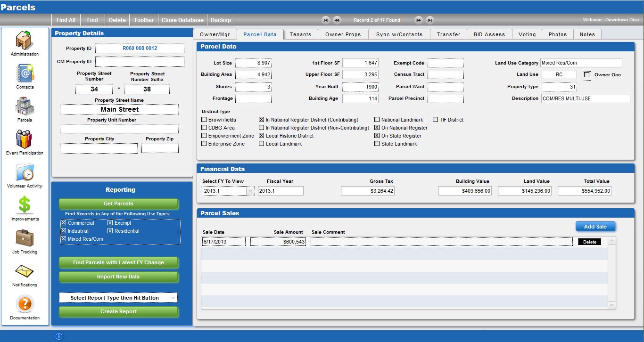Switch to the Tenants tab

[x=300, y=34]
